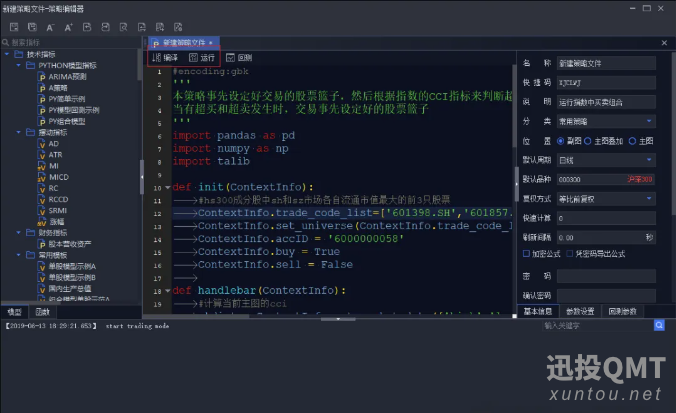The width and height of the screenshot is (676, 413).
Task: Open the ARIMA预测 Python model item
Action: 66,76
